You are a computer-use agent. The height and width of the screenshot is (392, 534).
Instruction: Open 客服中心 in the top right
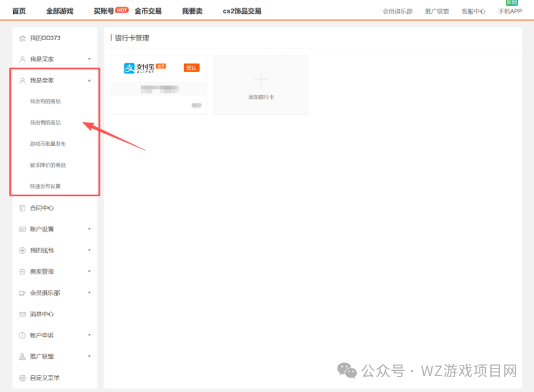(473, 11)
